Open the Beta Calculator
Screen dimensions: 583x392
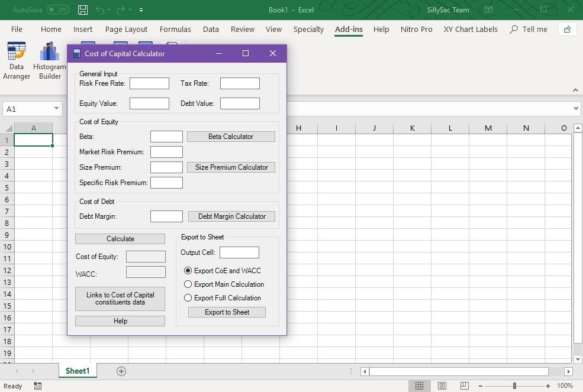pos(231,137)
